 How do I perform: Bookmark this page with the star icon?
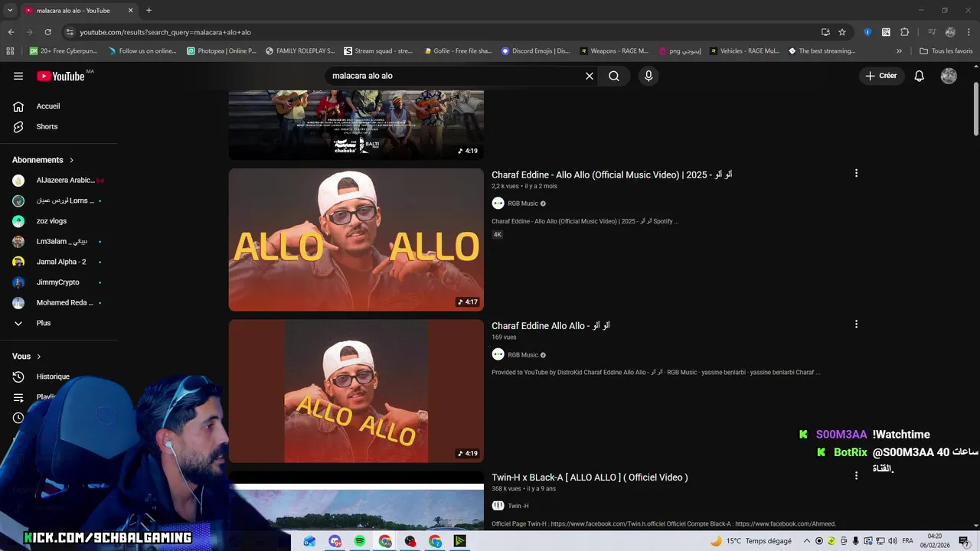coord(842,32)
